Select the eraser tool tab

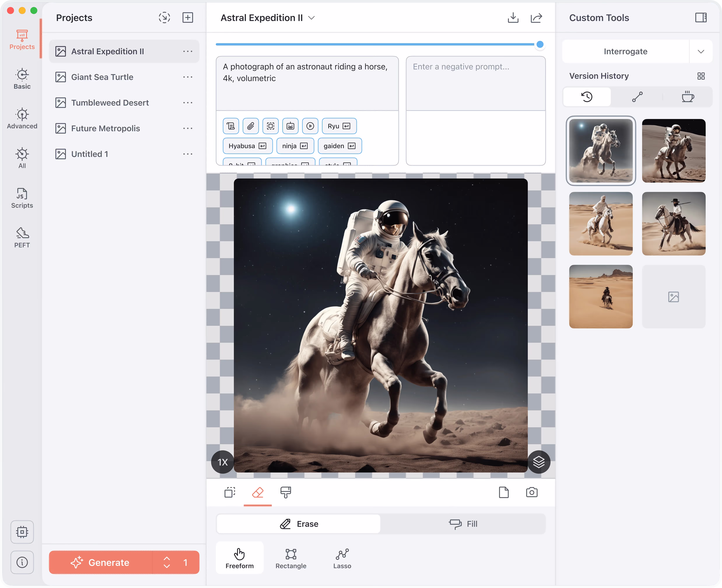258,492
